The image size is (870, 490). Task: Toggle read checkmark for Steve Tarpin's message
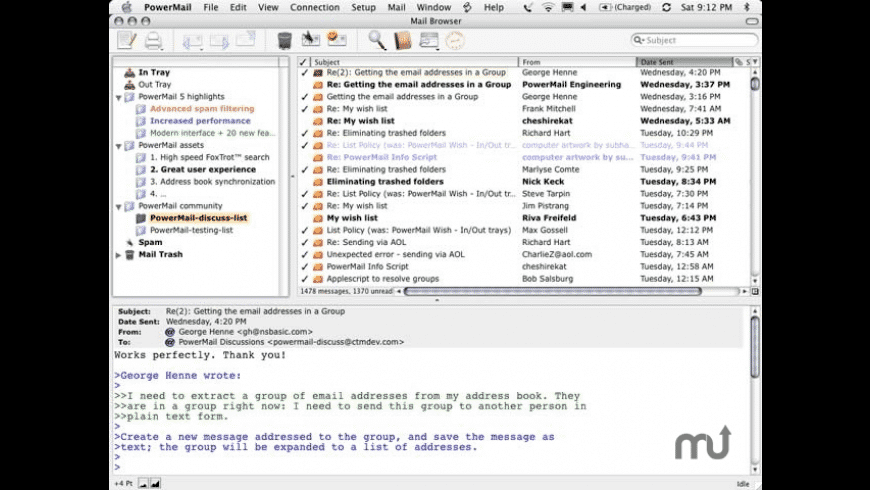click(x=304, y=194)
